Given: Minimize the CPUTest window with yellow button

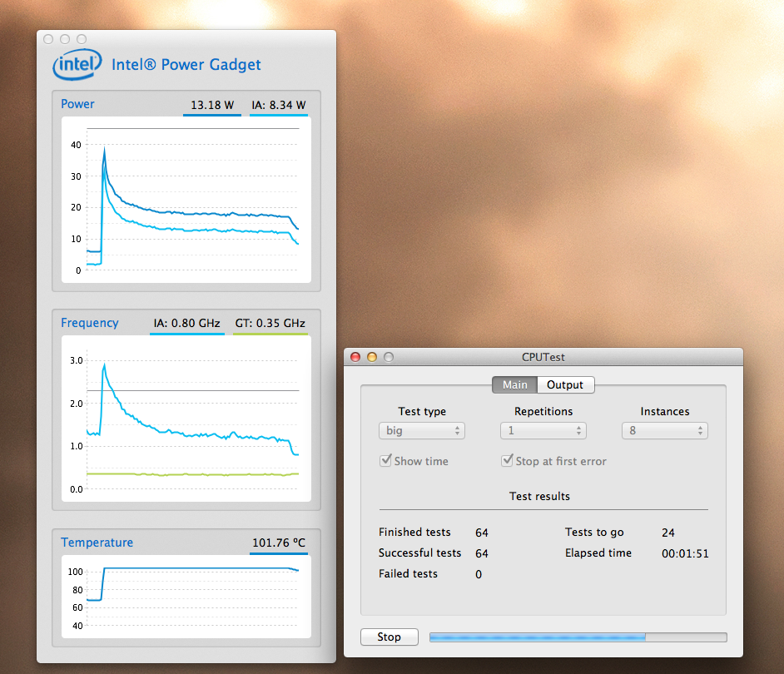Looking at the screenshot, I should point(372,357).
